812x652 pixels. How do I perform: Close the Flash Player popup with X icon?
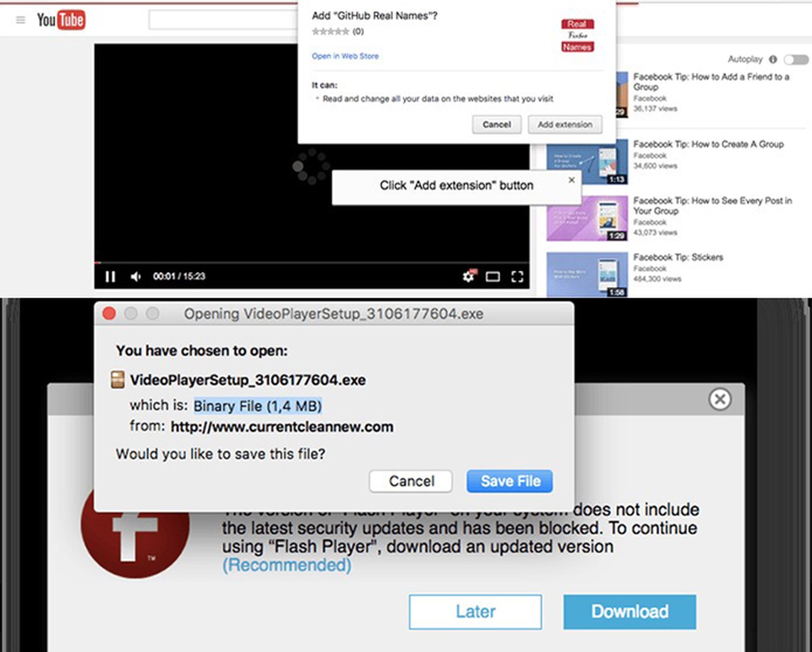720,399
